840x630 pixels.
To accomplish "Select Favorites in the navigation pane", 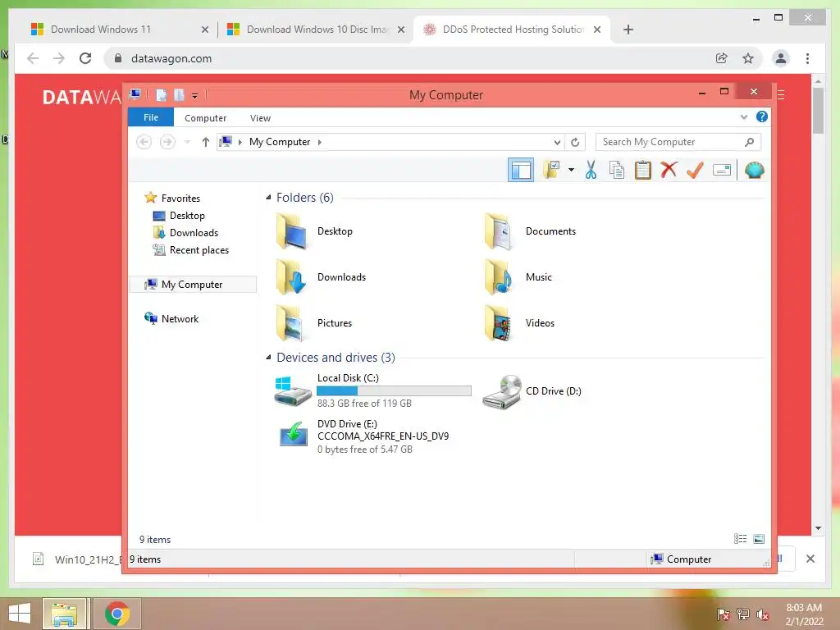I will (x=180, y=199).
